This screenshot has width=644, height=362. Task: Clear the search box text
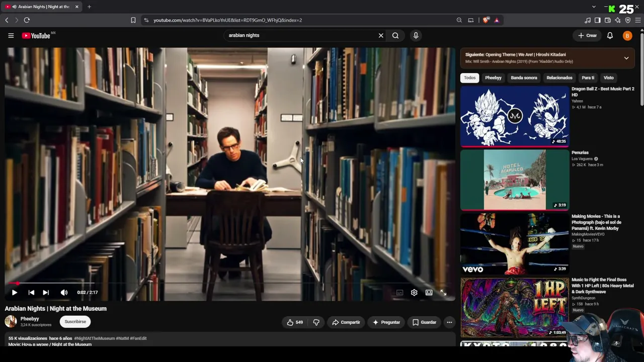coord(381,36)
